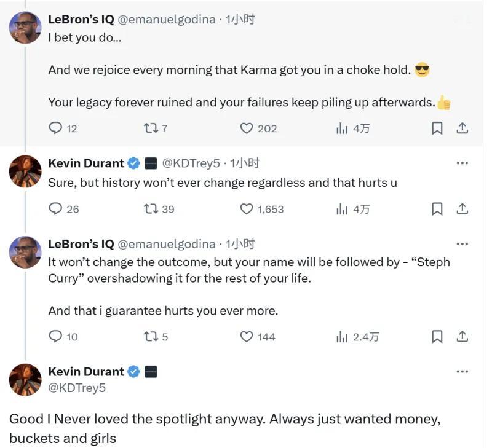The image size is (492, 448).
Task: Click LeBron's IQ avatar on the top tweet
Action: 25,27
